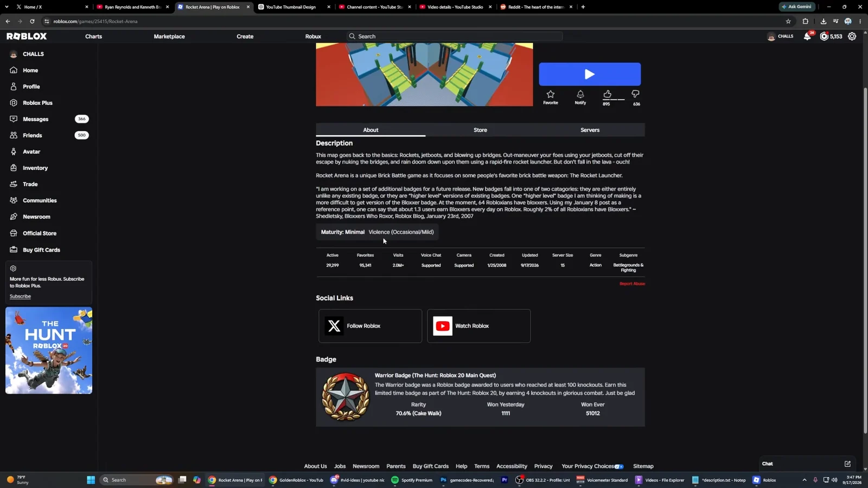Click the Warrior Badge image
This screenshot has height=488, width=868.
click(x=346, y=397)
